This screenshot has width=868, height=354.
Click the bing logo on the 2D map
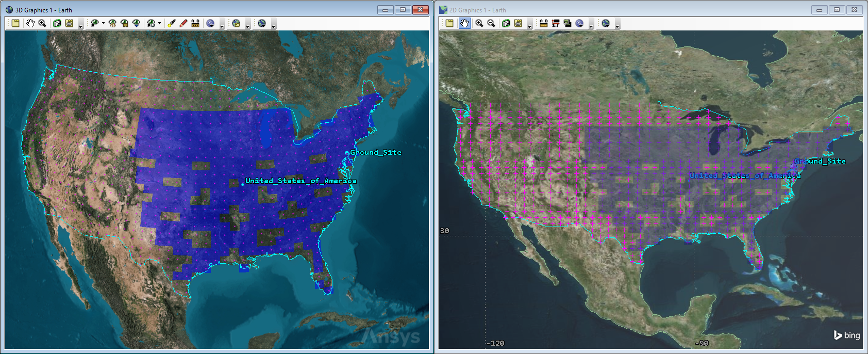(847, 335)
